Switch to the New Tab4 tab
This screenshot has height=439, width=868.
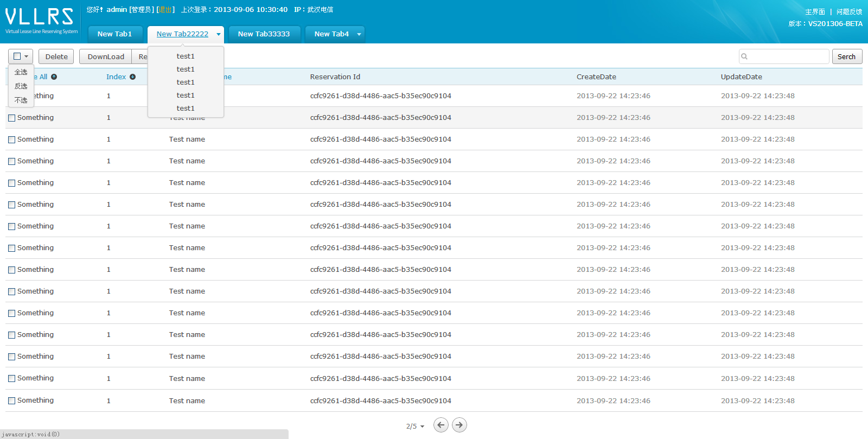coord(331,34)
